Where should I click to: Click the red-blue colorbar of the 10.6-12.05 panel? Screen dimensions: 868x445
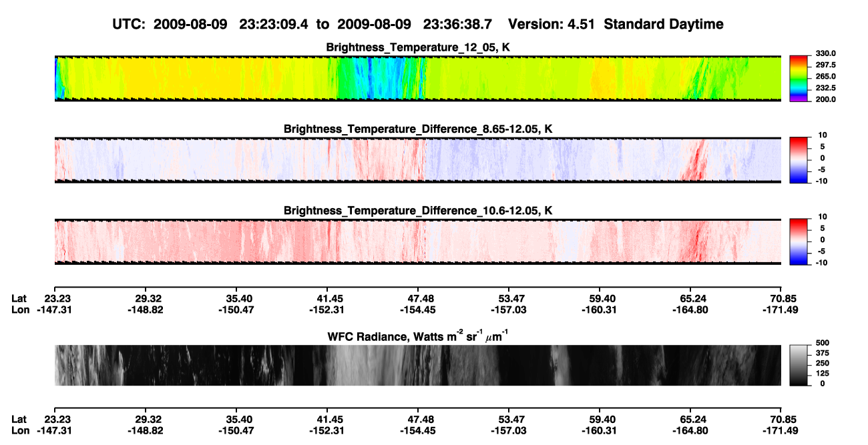799,242
